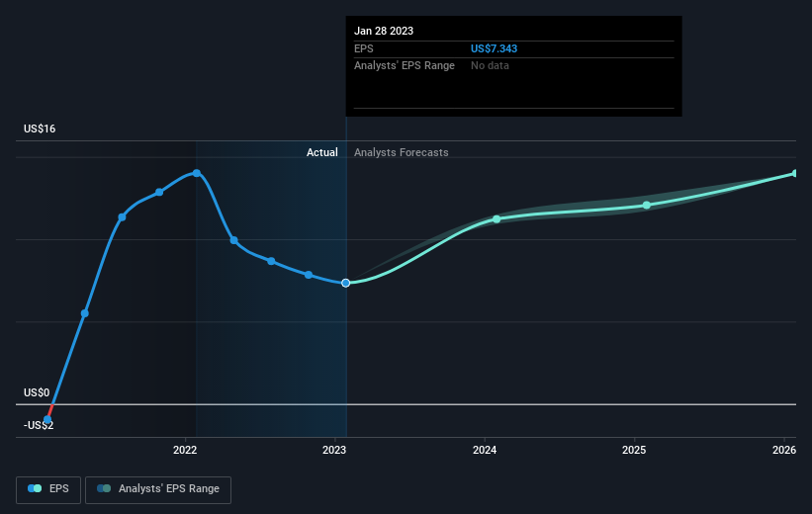The width and height of the screenshot is (812, 514).
Task: Click the 2025 x-axis label
Action: (x=634, y=450)
